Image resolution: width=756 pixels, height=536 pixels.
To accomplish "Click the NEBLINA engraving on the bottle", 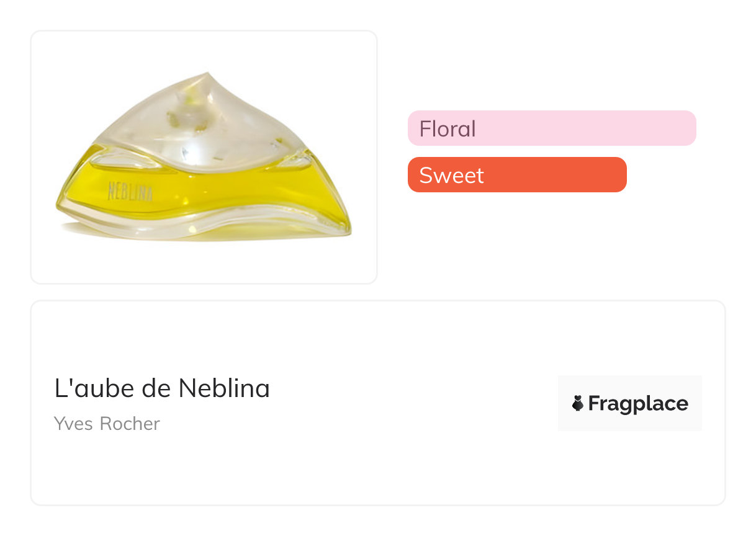I will point(130,192).
